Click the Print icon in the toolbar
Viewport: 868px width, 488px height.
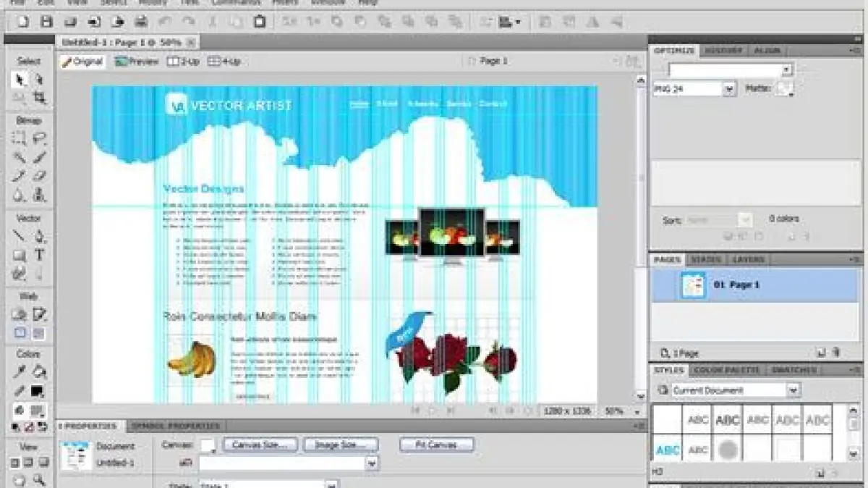pos(142,22)
